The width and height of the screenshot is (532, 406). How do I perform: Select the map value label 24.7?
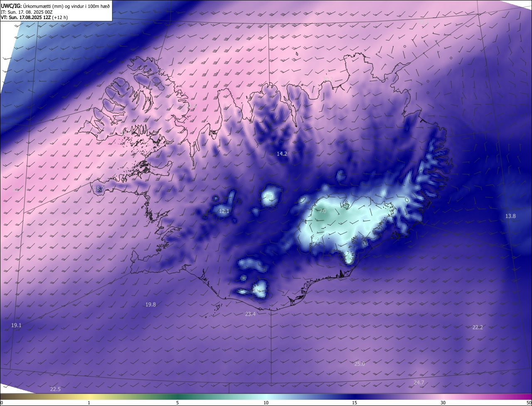coord(419,382)
